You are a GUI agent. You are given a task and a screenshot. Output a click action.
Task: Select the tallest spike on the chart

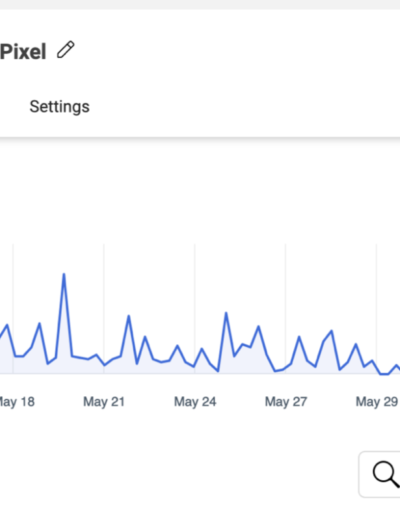[64, 274]
